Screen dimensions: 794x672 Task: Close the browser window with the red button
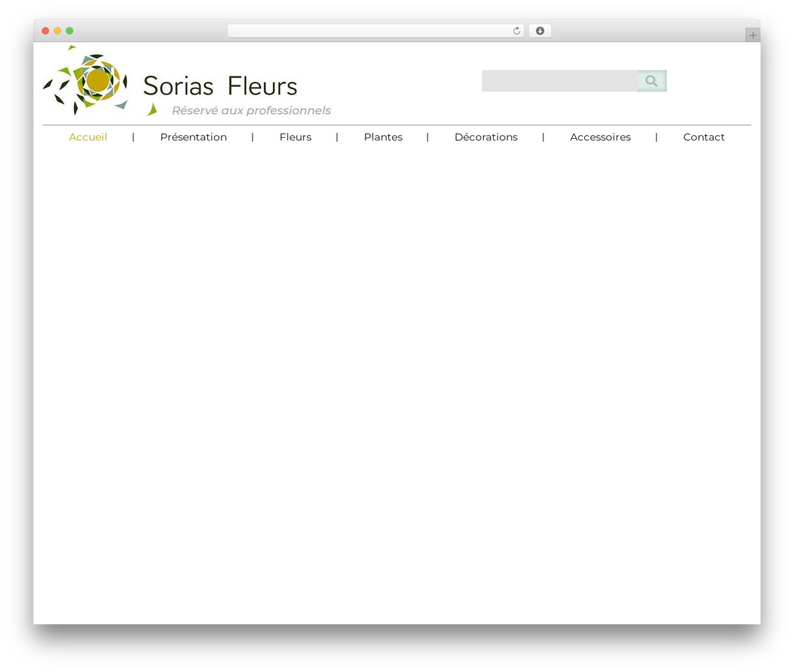(x=45, y=31)
